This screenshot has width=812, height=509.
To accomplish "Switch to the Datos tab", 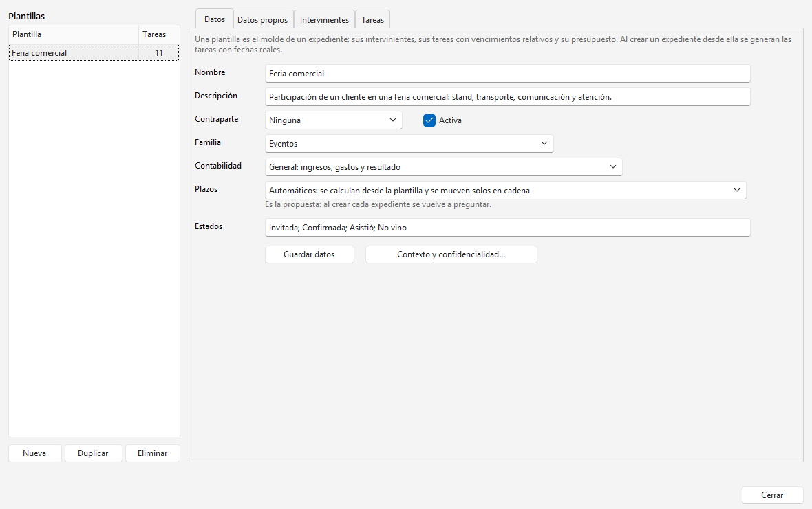I will (x=215, y=19).
